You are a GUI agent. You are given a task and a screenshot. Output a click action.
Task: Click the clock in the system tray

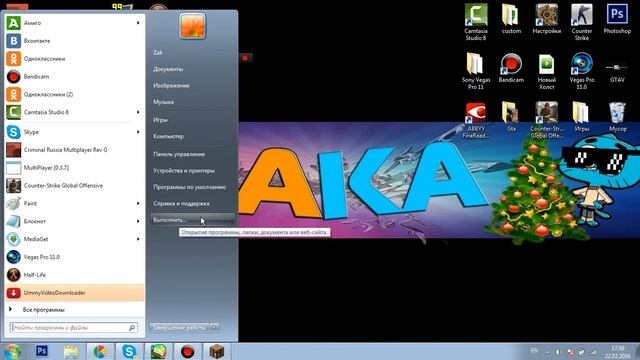pyautogui.click(x=618, y=352)
